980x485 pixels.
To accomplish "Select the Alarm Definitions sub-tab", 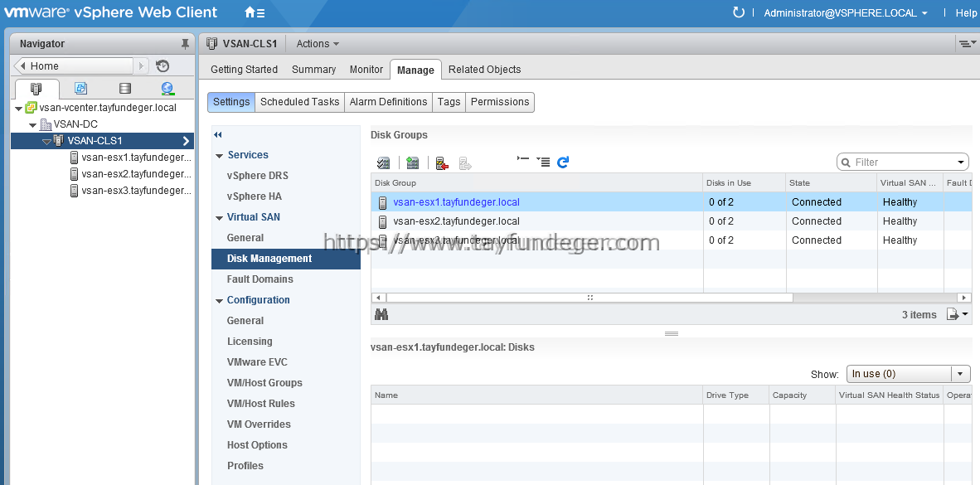I will click(388, 102).
